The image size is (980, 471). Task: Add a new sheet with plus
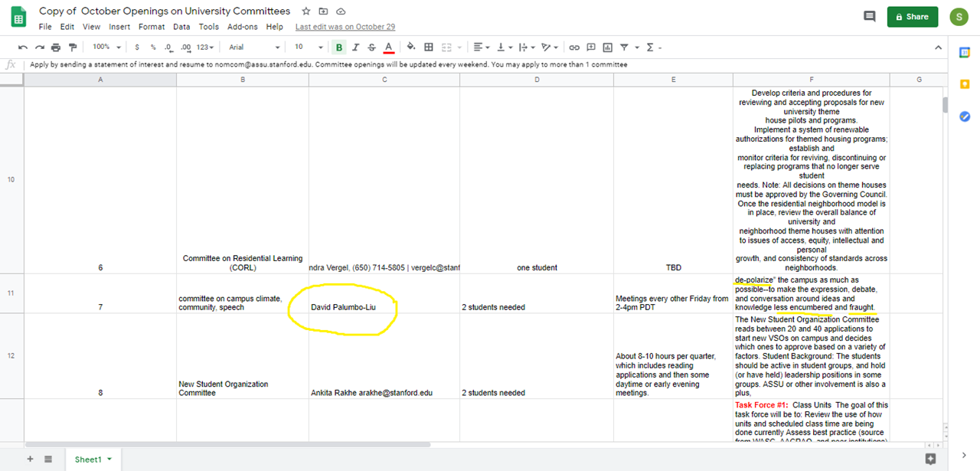[31, 459]
